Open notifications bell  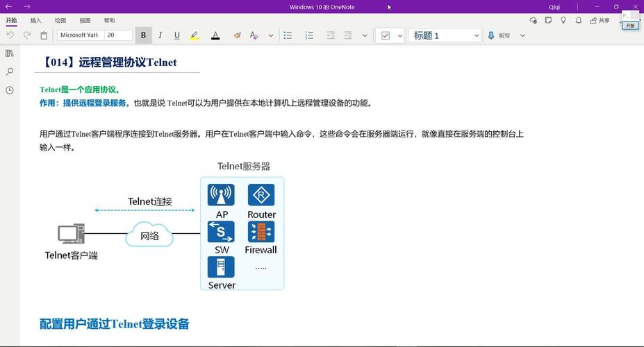pyautogui.click(x=579, y=20)
